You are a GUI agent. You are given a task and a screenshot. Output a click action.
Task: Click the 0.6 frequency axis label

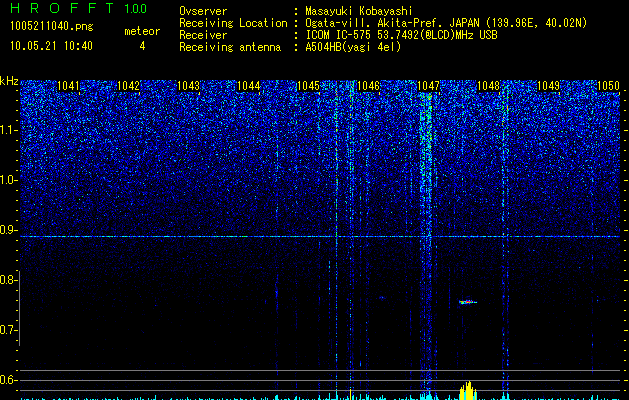[x=9, y=380]
